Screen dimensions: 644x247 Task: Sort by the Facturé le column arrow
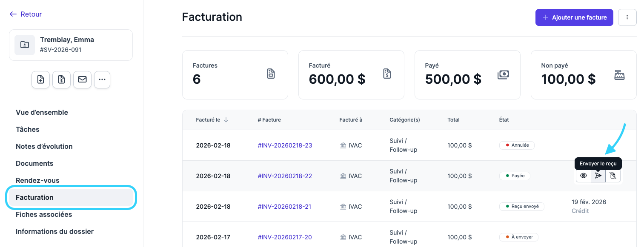point(226,120)
